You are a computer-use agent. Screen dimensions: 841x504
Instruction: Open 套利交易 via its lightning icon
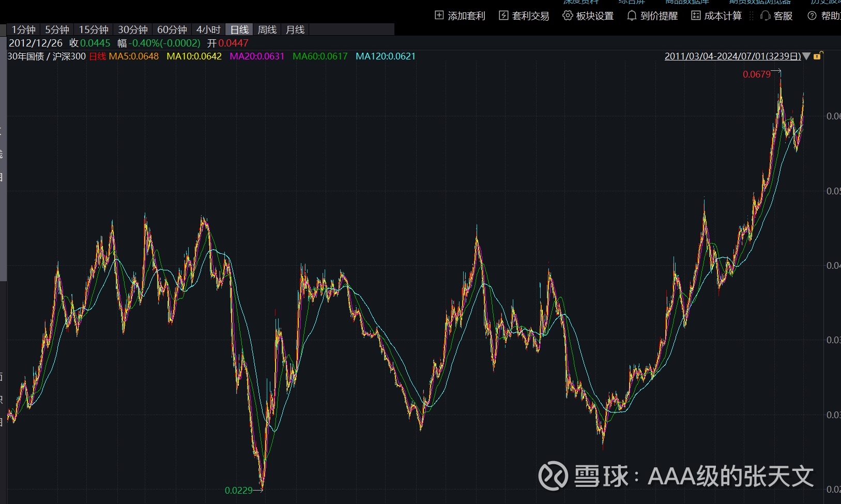tap(503, 16)
